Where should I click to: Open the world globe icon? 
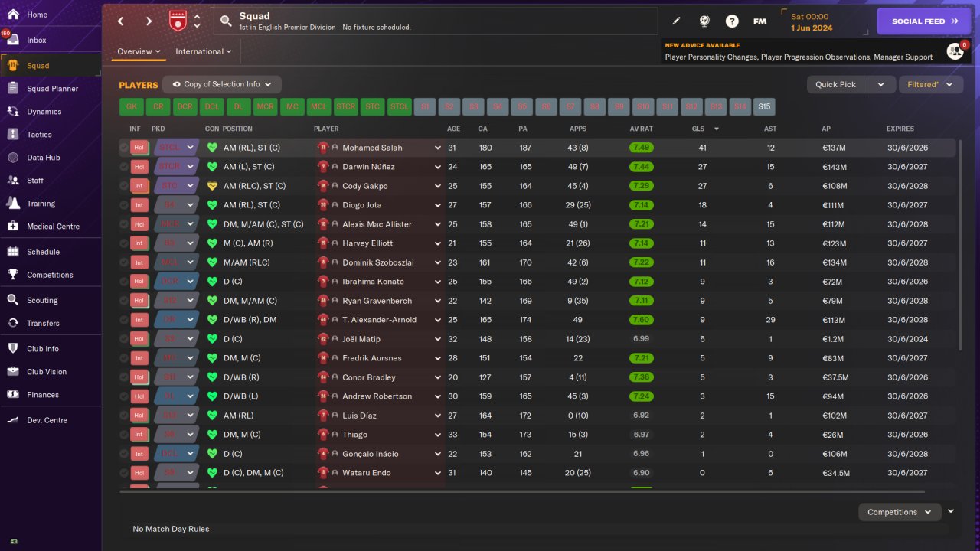click(704, 21)
